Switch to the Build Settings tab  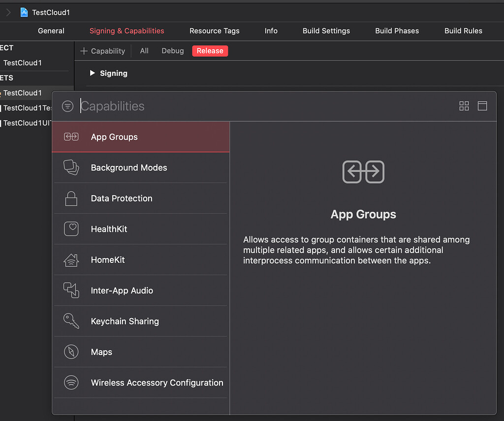pyautogui.click(x=326, y=31)
